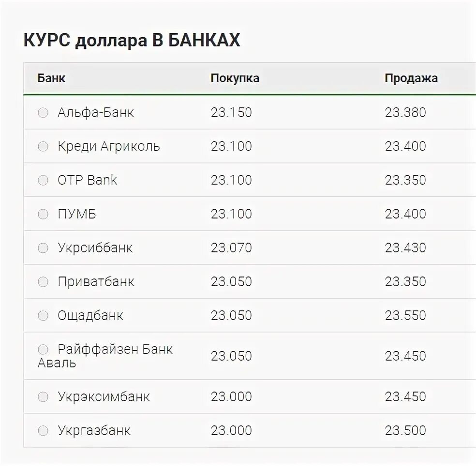
Task: Click the КУРС доллара В БАНКАХ heading
Action: click(x=132, y=41)
